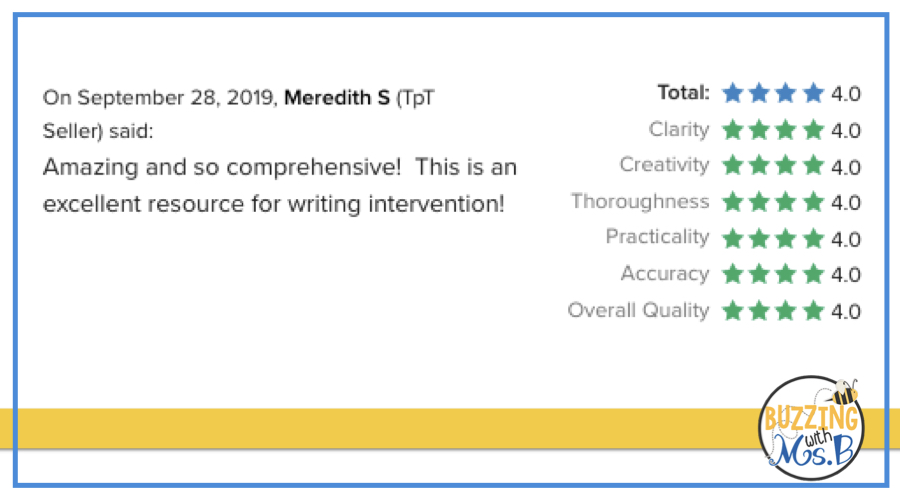Image resolution: width=900 pixels, height=500 pixels.
Task: Click the last green star beside Practicality
Action: coord(813,238)
